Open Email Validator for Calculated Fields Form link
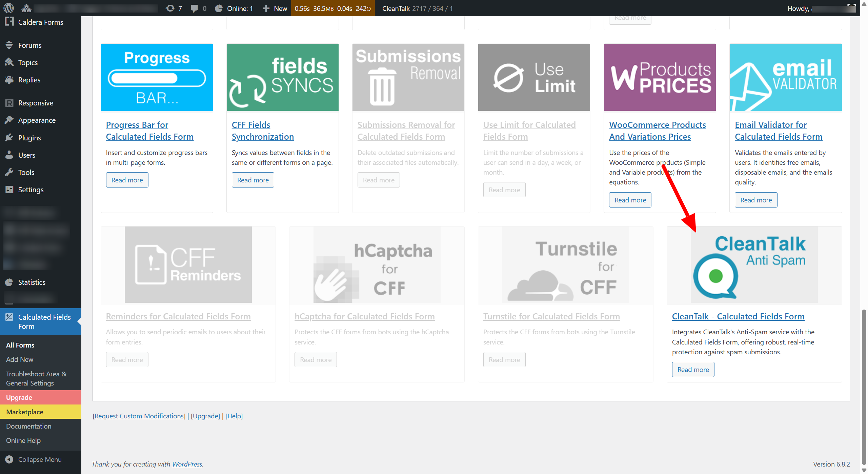868x474 pixels. [x=778, y=131]
